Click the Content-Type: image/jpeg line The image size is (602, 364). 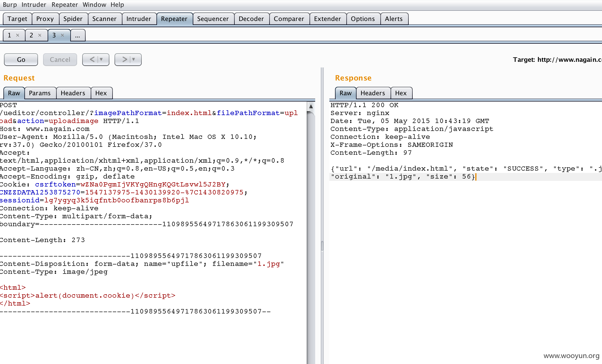click(54, 272)
